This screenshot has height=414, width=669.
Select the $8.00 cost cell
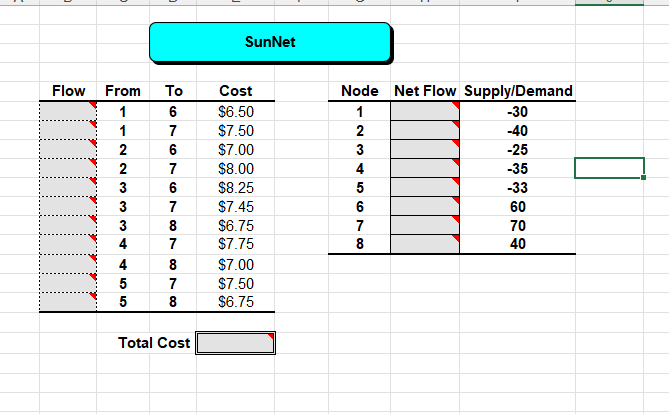(x=236, y=169)
